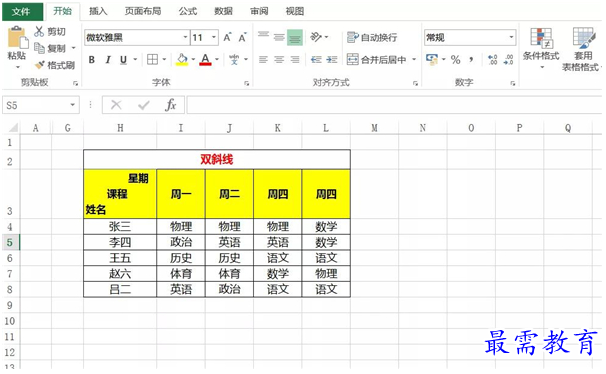Toggle bottom vertical alignment
This screenshot has height=374, width=606.
pyautogui.click(x=295, y=37)
